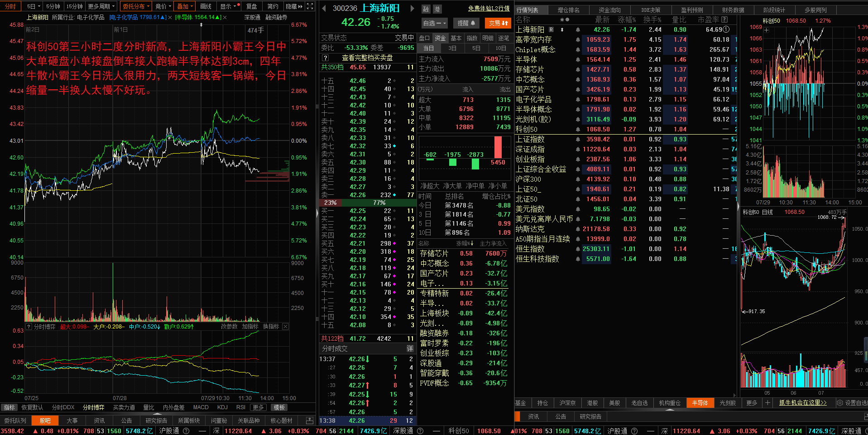Click the alert bell in 恒生指数 row

[578, 249]
